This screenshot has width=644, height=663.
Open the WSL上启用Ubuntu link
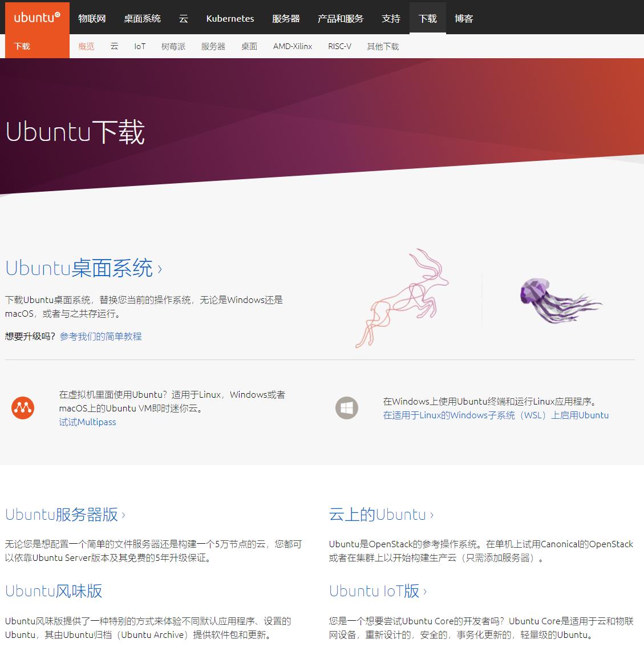496,415
